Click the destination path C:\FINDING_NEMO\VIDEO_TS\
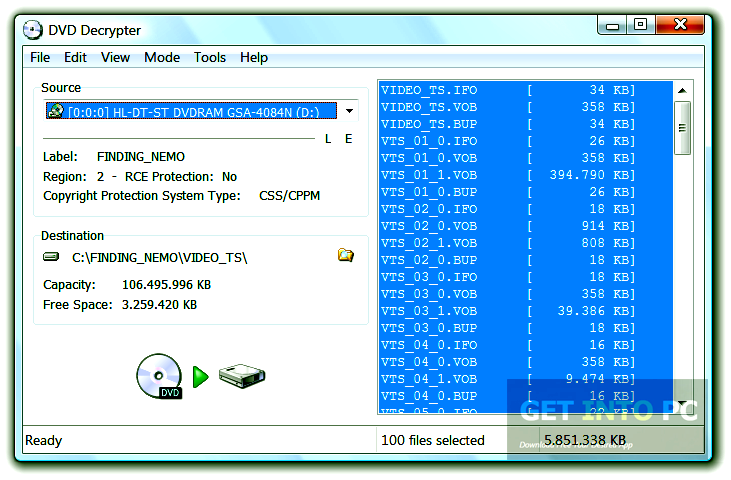Screen dimensions: 731x480 click(159, 258)
